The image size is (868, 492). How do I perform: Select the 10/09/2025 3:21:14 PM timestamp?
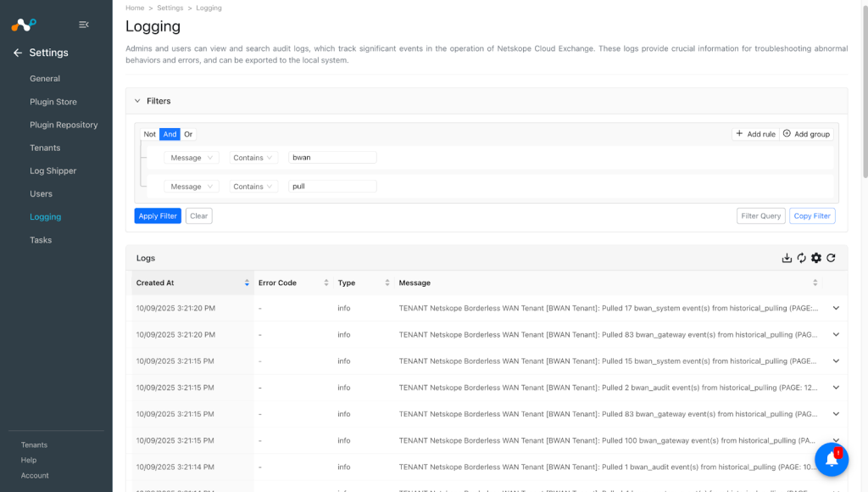point(175,467)
